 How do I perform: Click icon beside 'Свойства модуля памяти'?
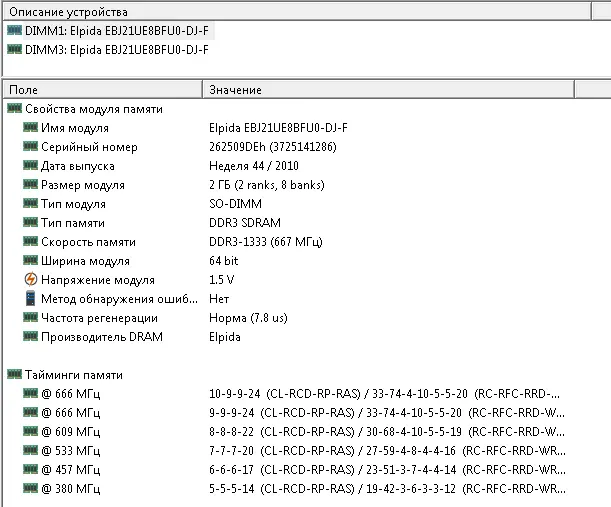14,108
